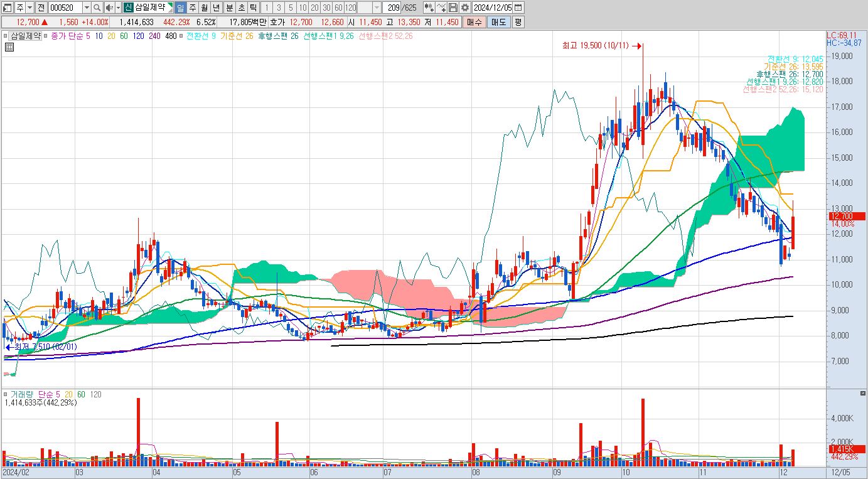Open chart settings gear icon

(464, 8)
